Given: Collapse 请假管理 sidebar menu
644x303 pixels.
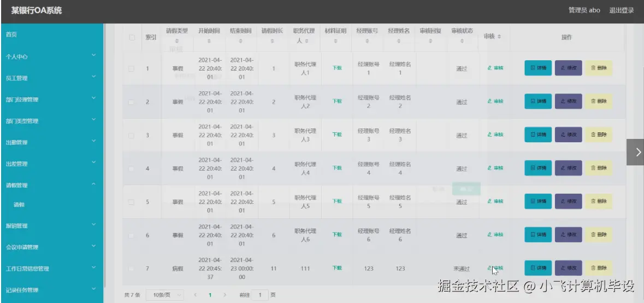Looking at the screenshot, I should [52, 185].
